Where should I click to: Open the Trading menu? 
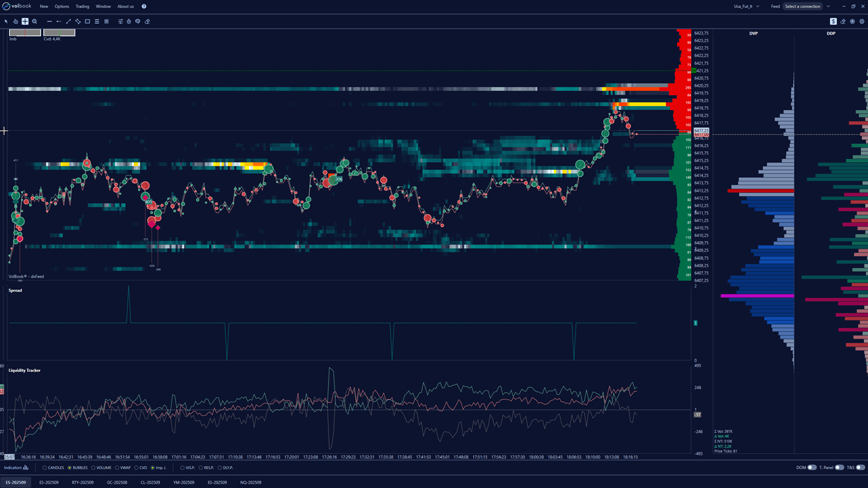82,7
